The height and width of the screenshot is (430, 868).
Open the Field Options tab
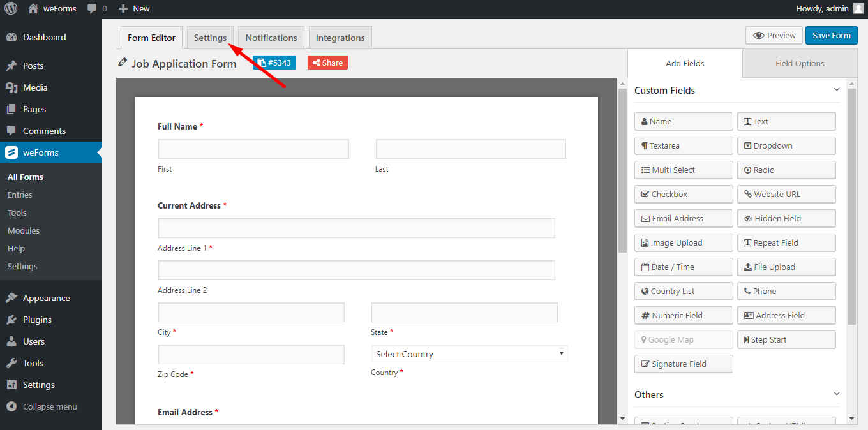click(x=799, y=63)
